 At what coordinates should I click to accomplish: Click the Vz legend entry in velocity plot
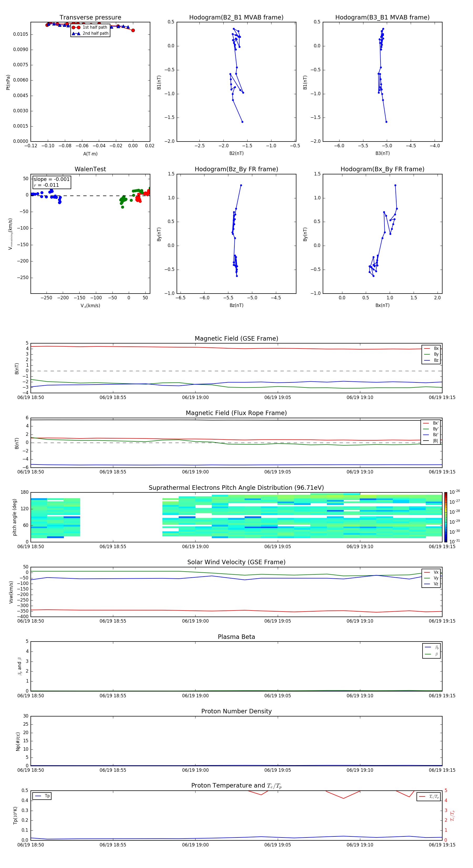pyautogui.click(x=431, y=584)
